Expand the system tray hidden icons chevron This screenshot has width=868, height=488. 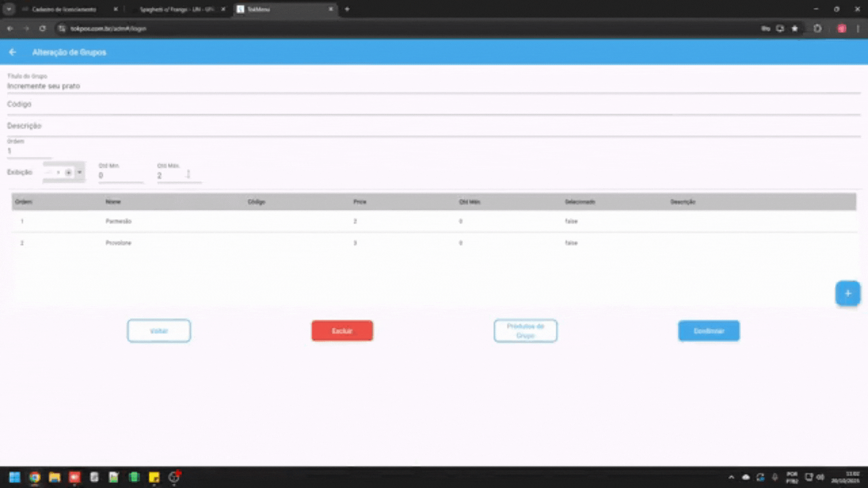[x=731, y=477]
